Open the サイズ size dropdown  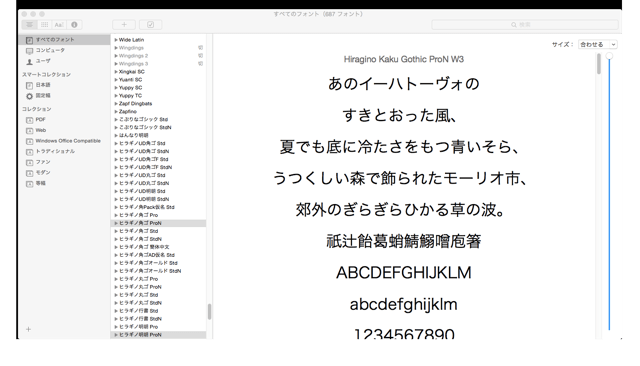click(x=598, y=44)
